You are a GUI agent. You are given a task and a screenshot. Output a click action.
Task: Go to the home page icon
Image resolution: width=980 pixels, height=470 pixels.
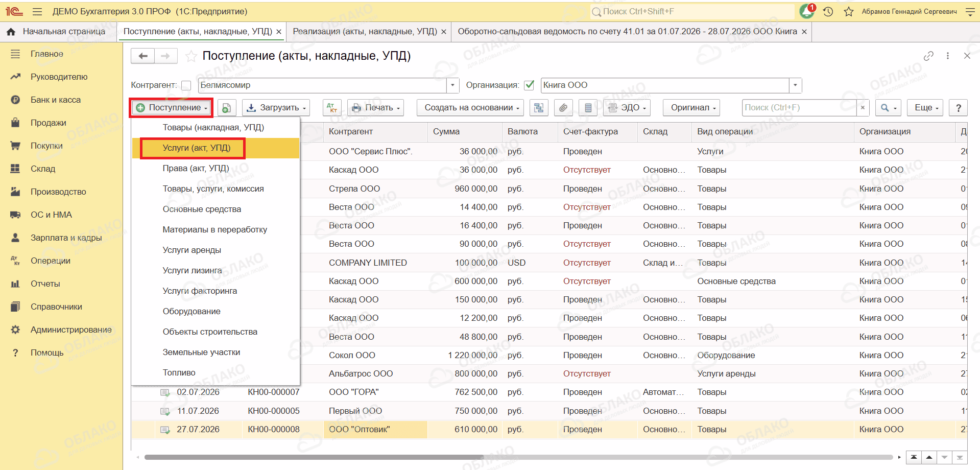pyautogui.click(x=11, y=32)
